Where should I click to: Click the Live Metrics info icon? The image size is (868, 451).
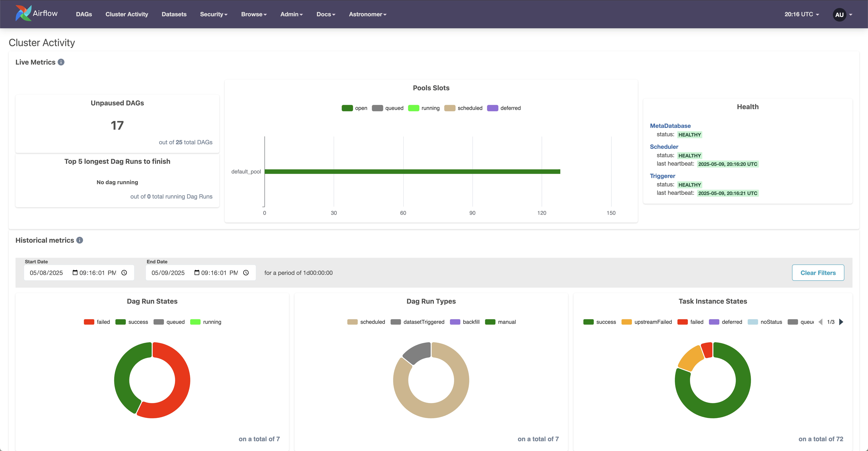[x=61, y=62]
